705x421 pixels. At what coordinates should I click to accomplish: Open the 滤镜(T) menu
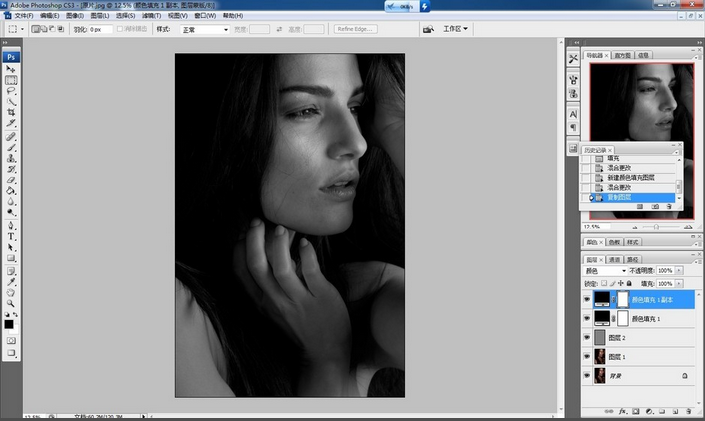tap(152, 16)
